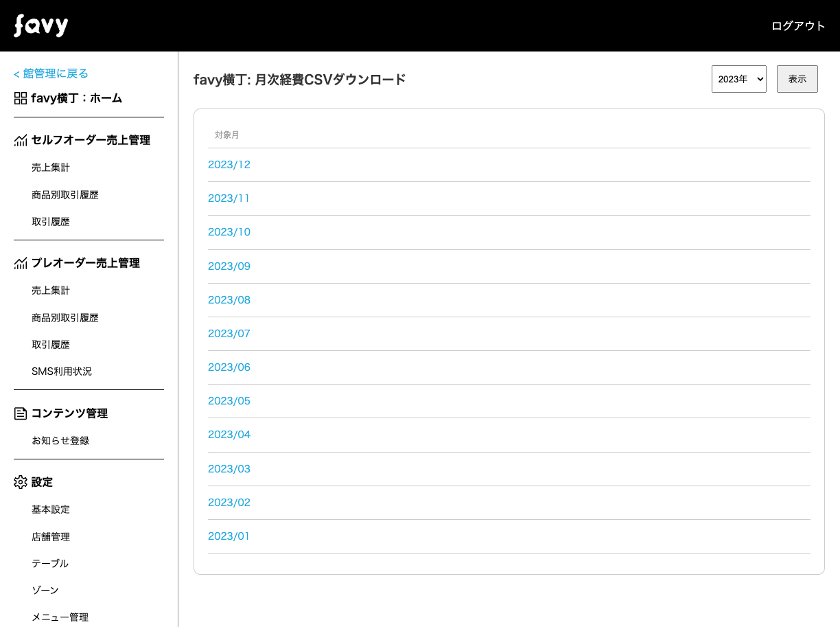The image size is (840, 627).
Task: Go back via < 館管理に戻る link
Action: point(51,73)
